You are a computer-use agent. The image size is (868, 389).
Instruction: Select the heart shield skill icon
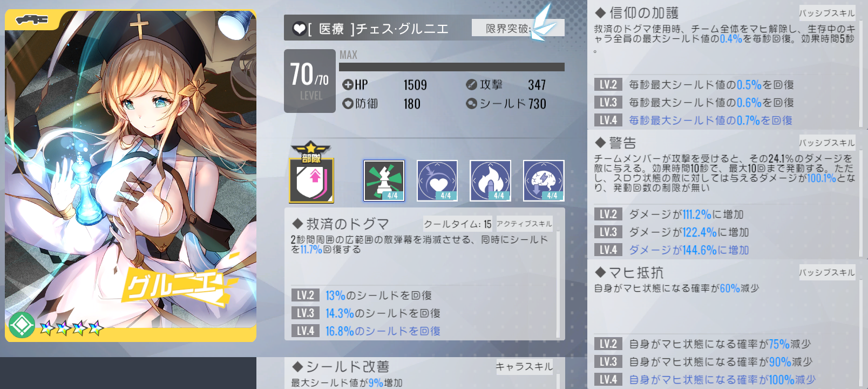pos(437,180)
